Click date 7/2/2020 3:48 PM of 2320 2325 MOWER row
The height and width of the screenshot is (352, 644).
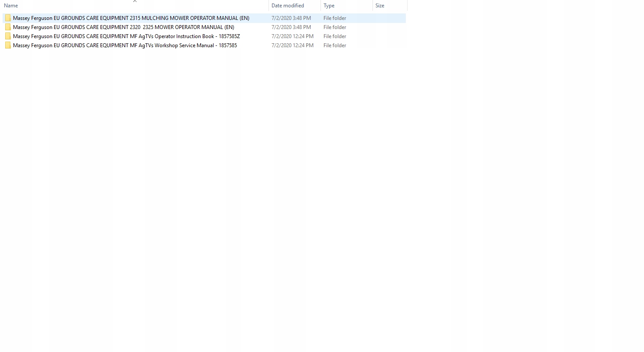tap(291, 27)
